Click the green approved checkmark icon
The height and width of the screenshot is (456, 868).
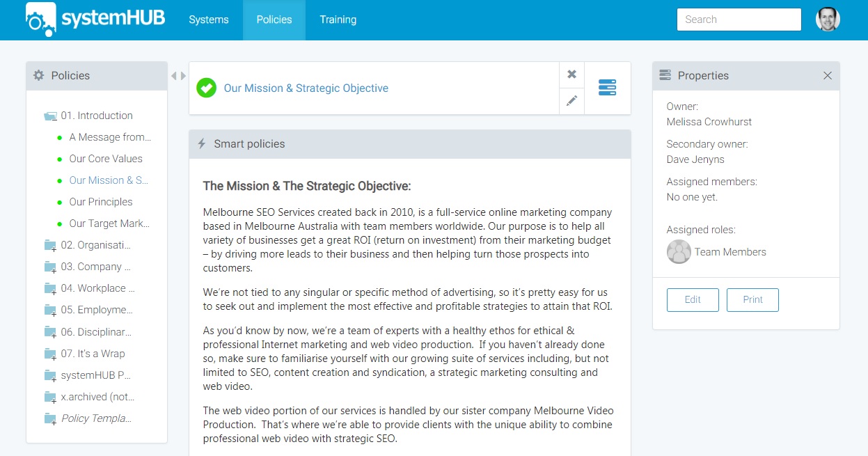point(206,88)
